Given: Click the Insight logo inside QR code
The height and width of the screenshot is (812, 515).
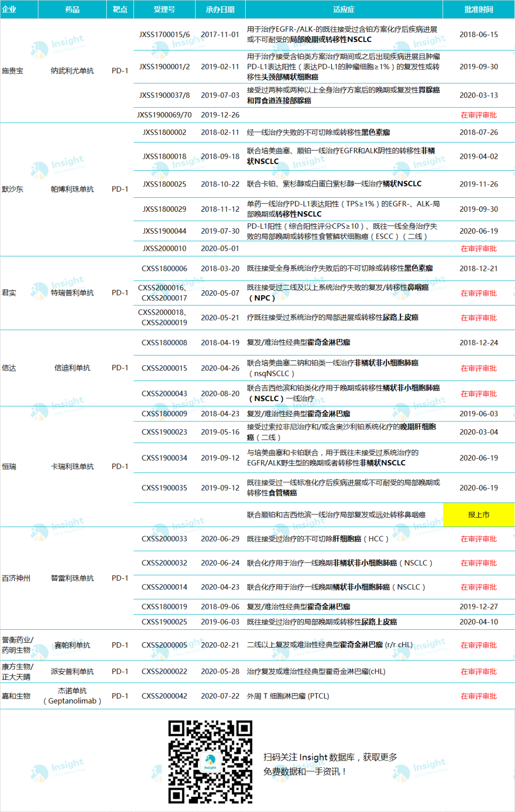Looking at the screenshot, I should [x=210, y=762].
